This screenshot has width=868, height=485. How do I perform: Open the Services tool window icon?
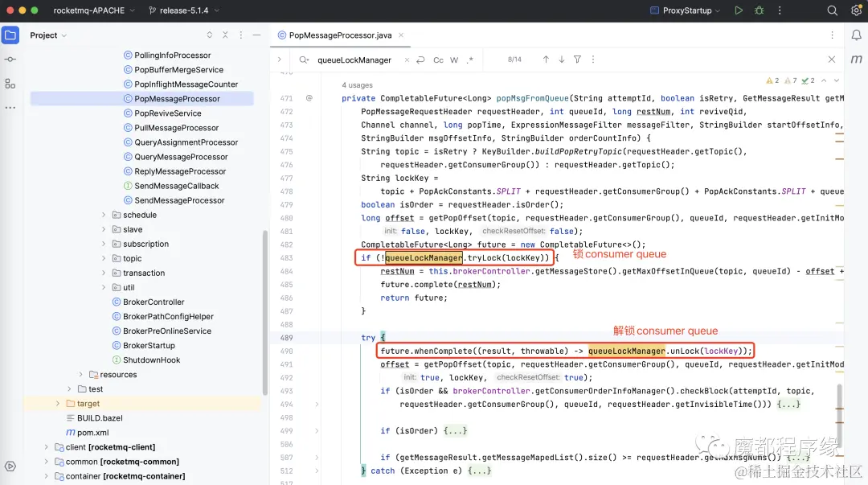(x=10, y=467)
